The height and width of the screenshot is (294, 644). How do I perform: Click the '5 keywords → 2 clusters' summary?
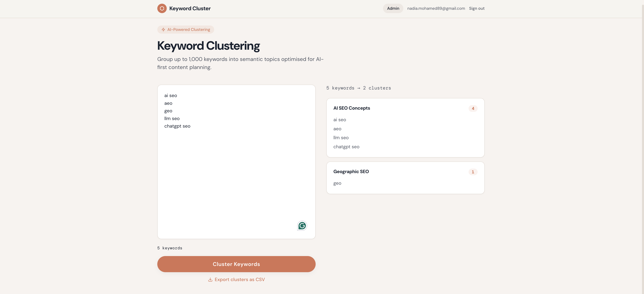pos(359,88)
